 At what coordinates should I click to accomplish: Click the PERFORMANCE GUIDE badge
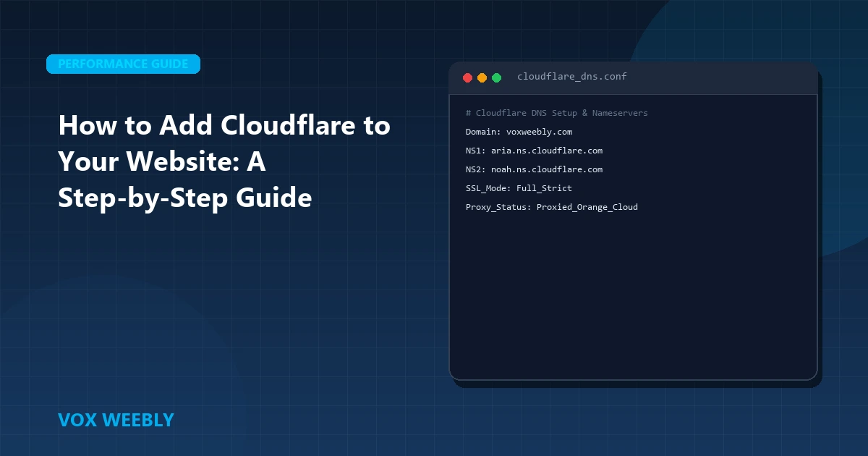tap(123, 64)
